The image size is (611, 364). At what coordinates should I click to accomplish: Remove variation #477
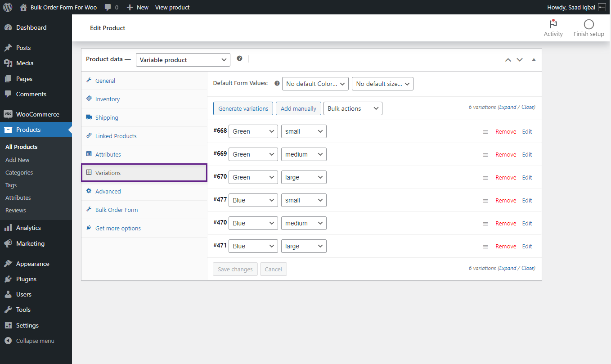click(506, 200)
